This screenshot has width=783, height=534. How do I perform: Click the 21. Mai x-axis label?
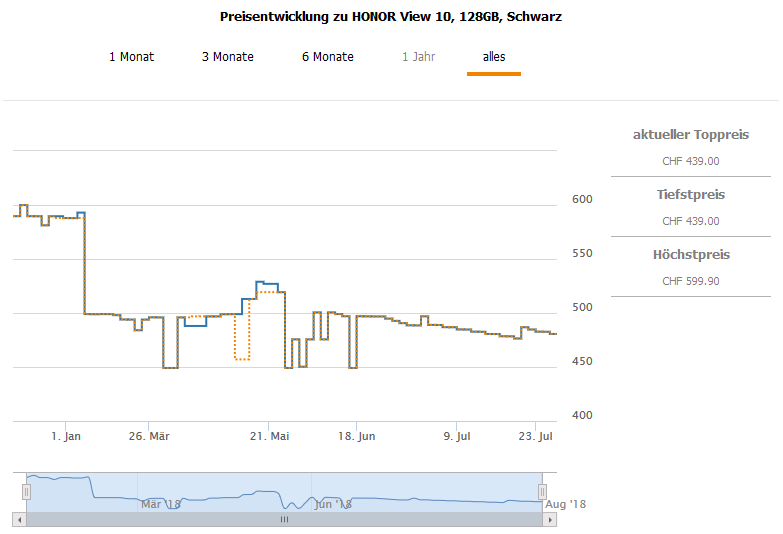[269, 436]
